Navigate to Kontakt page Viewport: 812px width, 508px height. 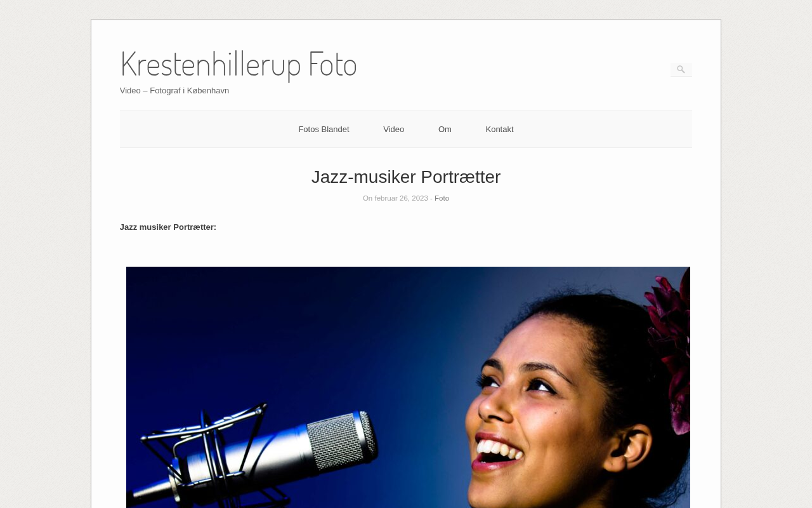coord(499,130)
